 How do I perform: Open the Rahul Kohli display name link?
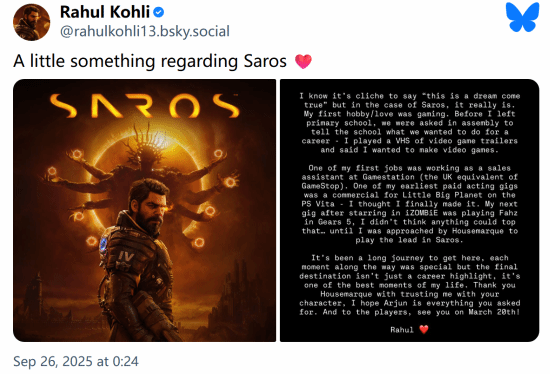point(105,12)
